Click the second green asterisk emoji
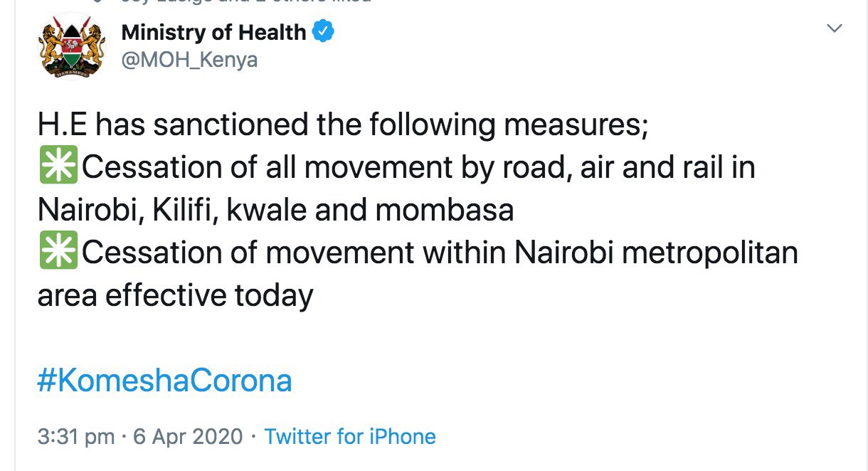Image resolution: width=868 pixels, height=471 pixels. [58, 253]
